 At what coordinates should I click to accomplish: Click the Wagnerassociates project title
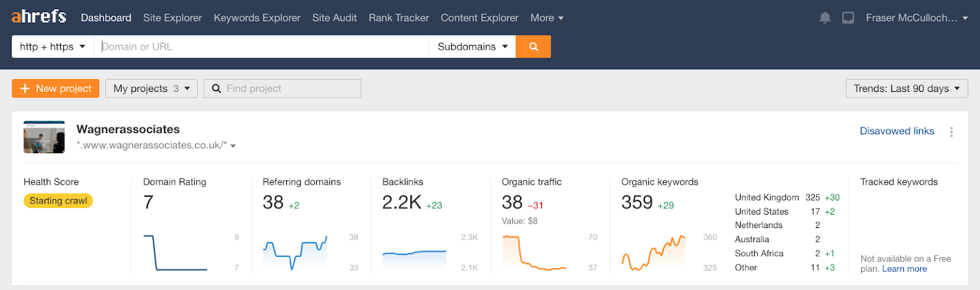point(128,129)
